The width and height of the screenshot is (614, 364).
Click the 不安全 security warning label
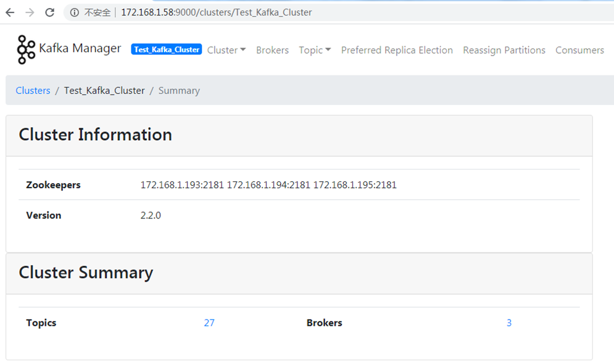point(97,12)
